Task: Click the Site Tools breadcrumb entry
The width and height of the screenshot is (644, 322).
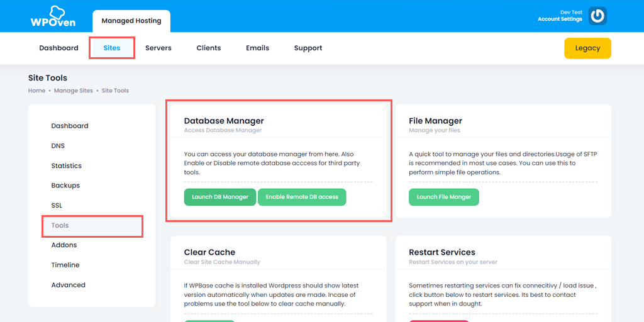Action: (x=116, y=91)
